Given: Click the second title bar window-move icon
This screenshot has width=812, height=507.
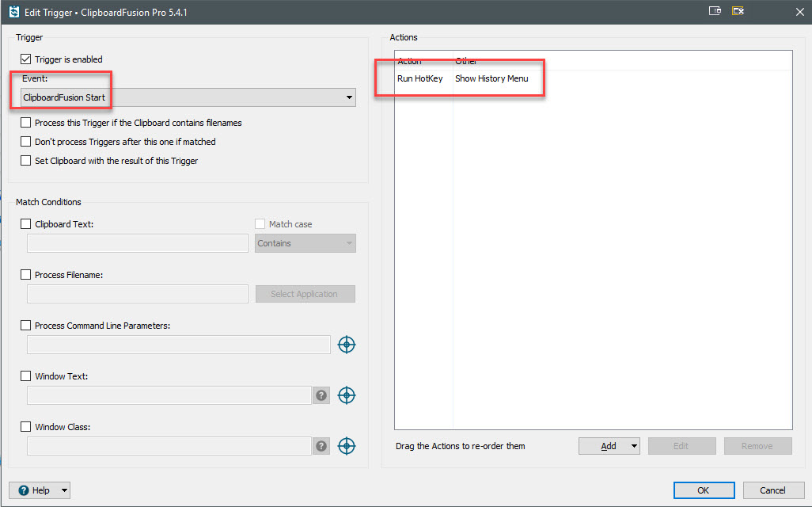Looking at the screenshot, I should tap(738, 11).
